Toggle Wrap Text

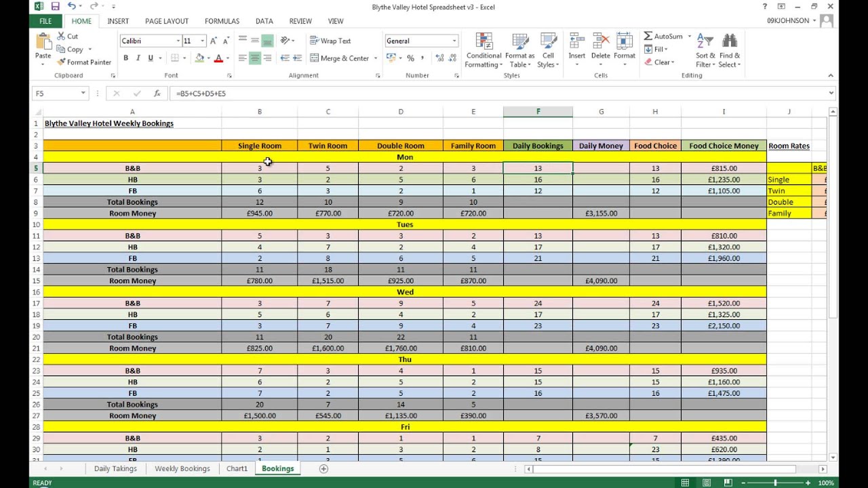[x=330, y=41]
